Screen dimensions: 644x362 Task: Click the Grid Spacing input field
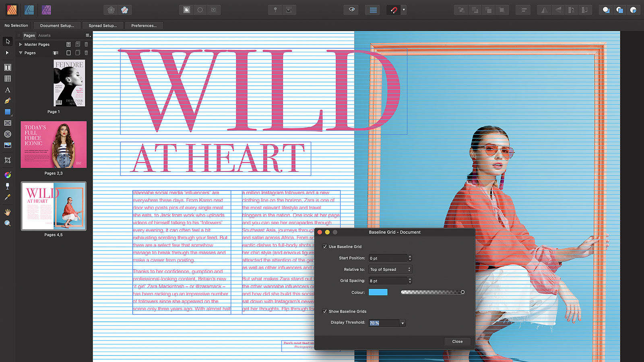click(388, 281)
